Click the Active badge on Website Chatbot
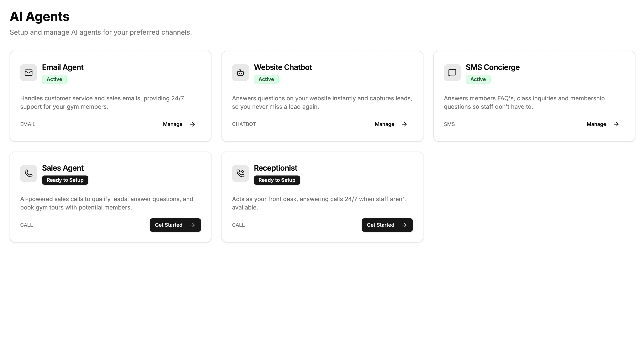 tap(266, 79)
